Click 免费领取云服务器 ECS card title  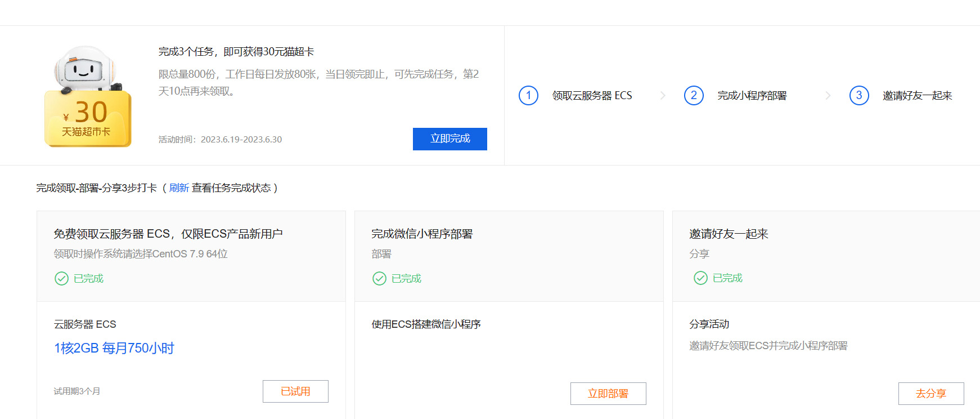(168, 234)
